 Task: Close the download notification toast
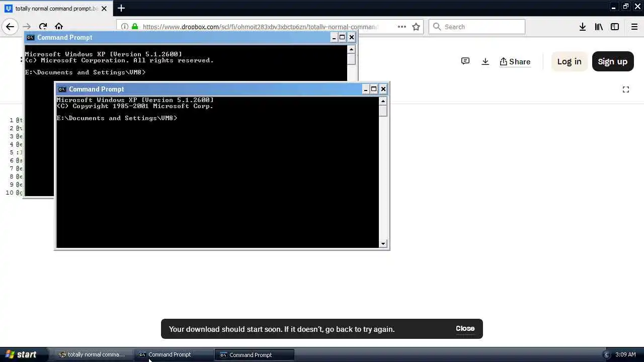(465, 328)
